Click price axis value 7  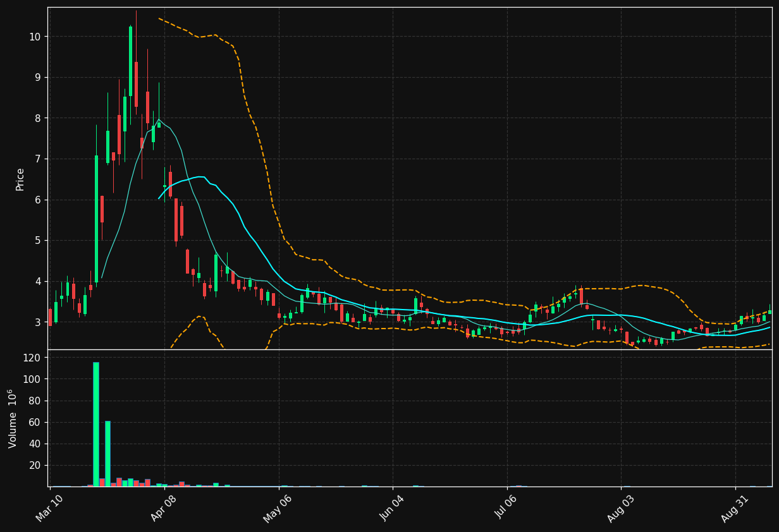click(x=38, y=159)
